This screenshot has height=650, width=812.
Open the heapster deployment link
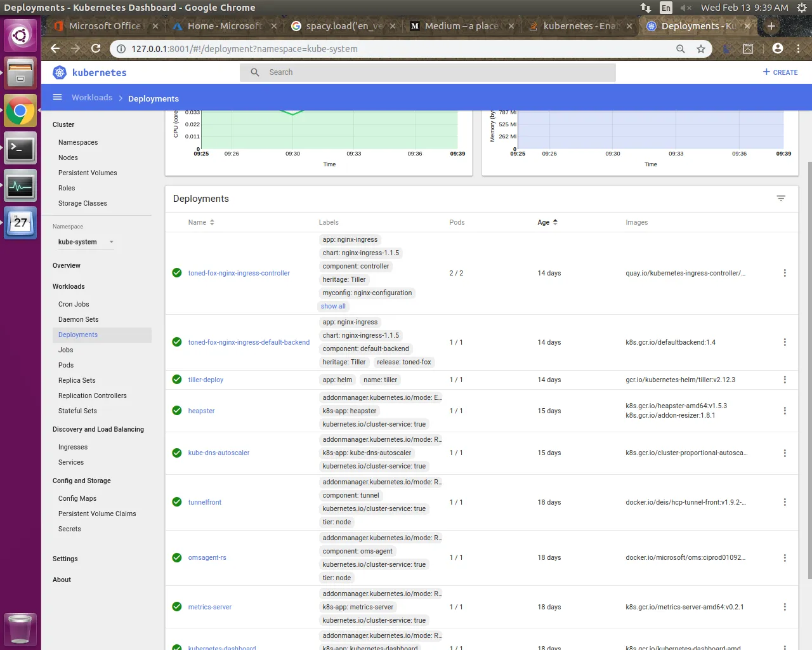point(201,411)
